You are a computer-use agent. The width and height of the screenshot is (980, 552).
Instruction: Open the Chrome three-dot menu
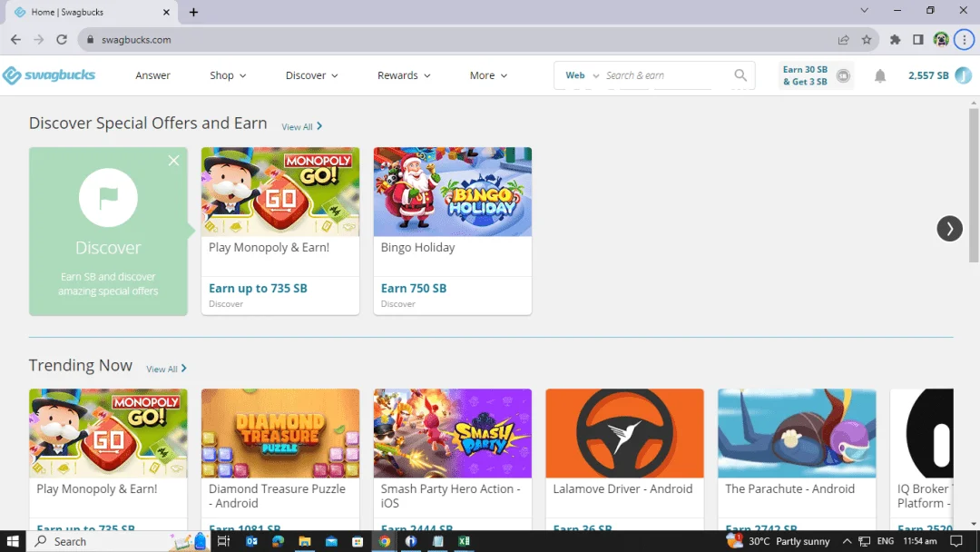pos(964,39)
